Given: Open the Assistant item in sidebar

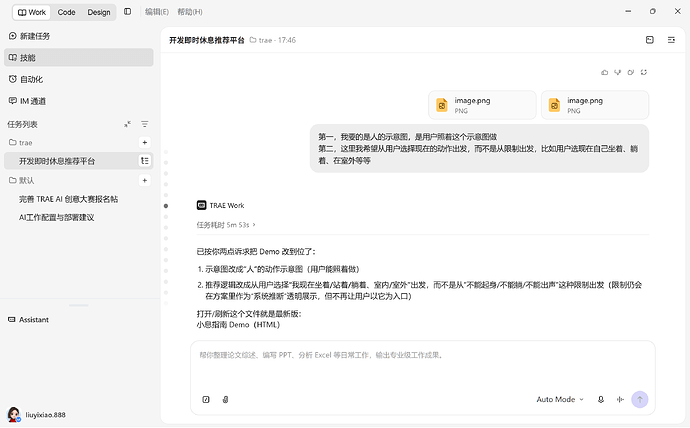Looking at the screenshot, I should pos(29,320).
